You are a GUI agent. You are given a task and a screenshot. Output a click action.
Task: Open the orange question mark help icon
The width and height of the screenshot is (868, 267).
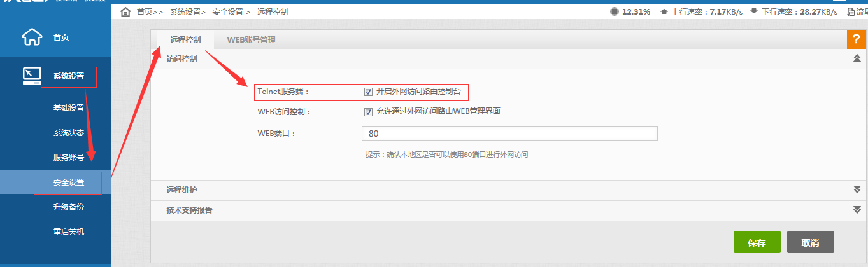tap(856, 39)
